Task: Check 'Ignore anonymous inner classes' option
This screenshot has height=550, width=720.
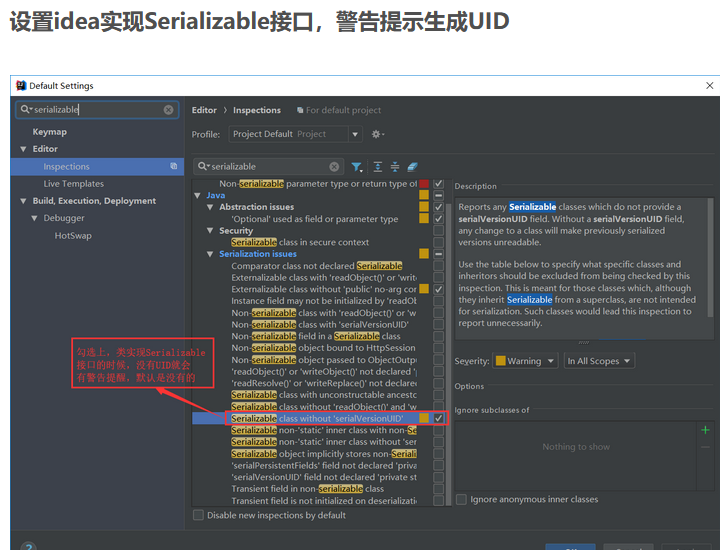Action: pyautogui.click(x=461, y=499)
